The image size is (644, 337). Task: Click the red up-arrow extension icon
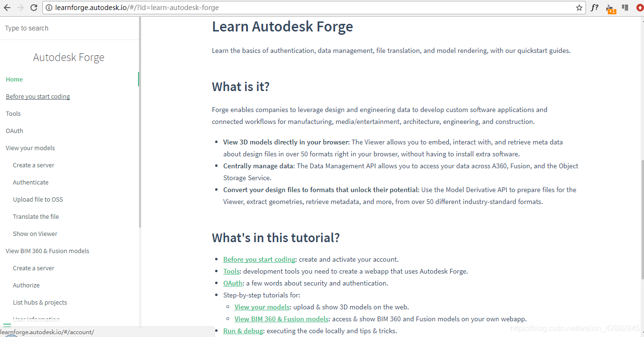[x=640, y=8]
